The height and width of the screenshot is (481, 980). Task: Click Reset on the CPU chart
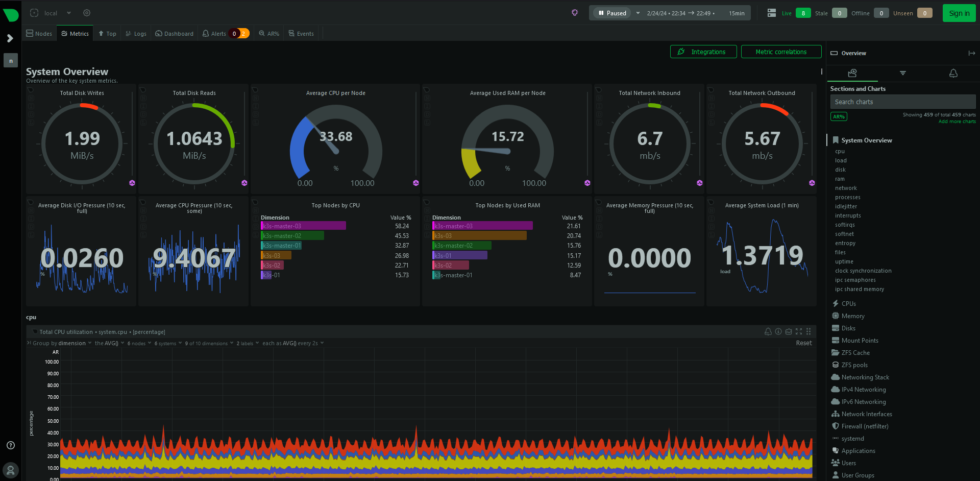(x=804, y=343)
